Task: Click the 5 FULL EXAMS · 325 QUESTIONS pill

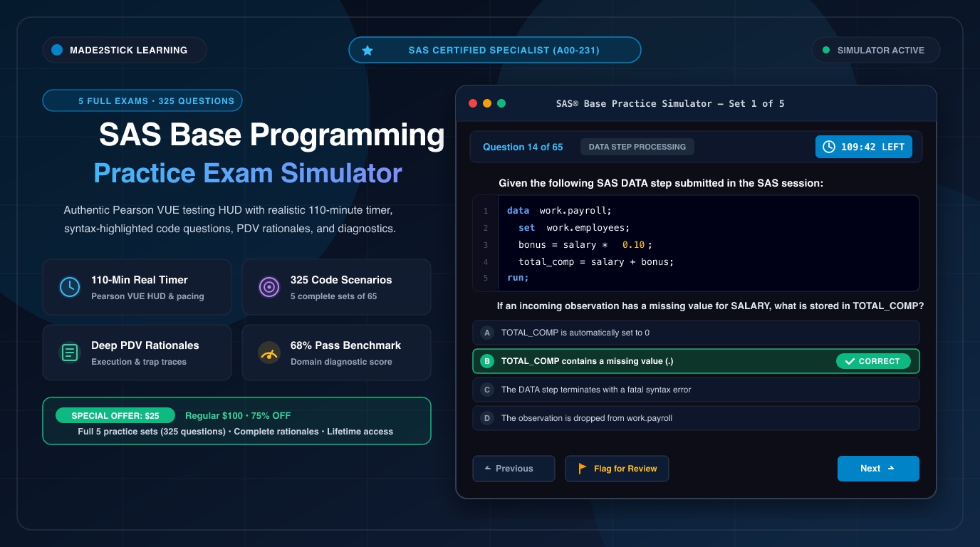Action: [142, 100]
